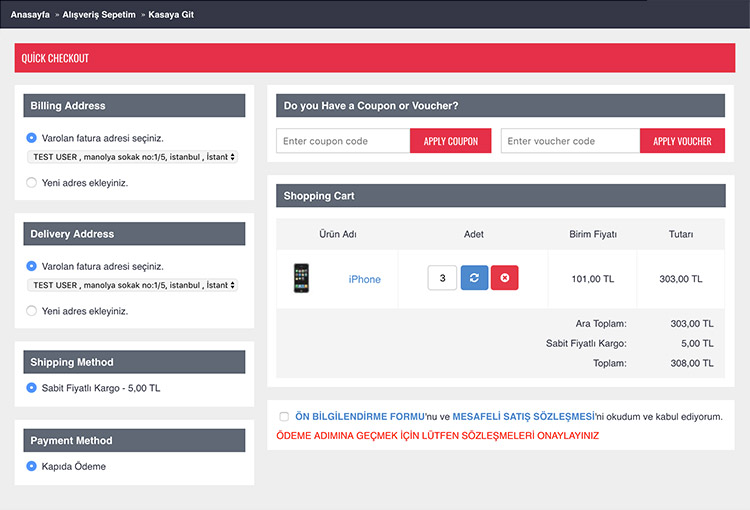750x510 pixels.
Task: Click the blue refresh quantity icon
Action: 474,278
